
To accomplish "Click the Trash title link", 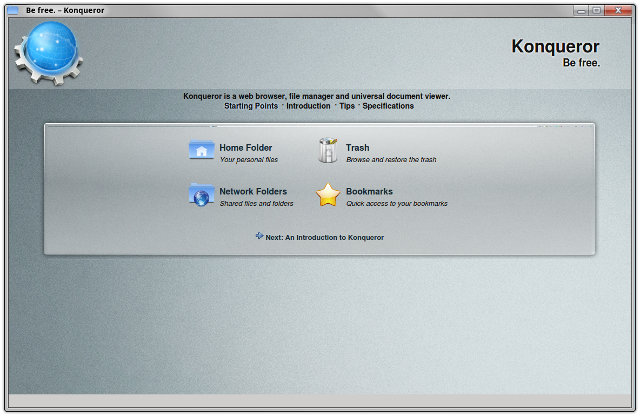I will tap(358, 148).
